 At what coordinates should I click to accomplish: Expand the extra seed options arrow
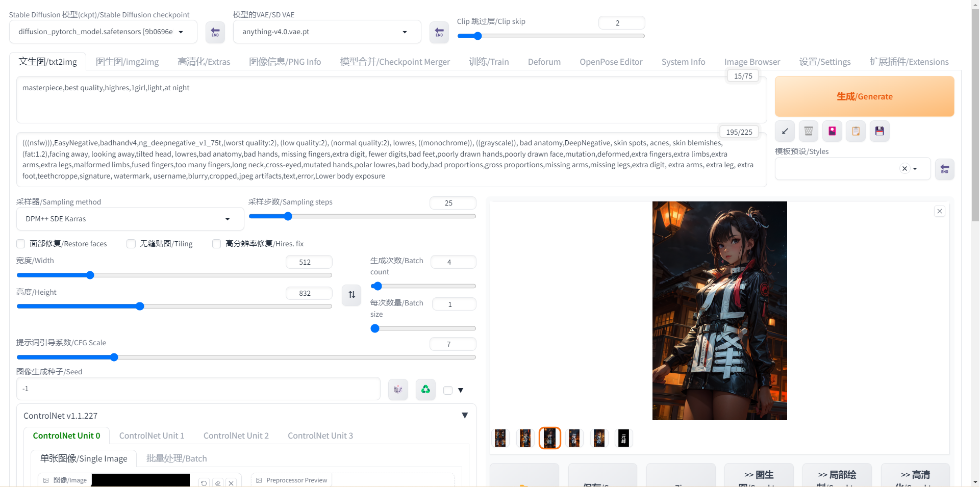pos(461,391)
